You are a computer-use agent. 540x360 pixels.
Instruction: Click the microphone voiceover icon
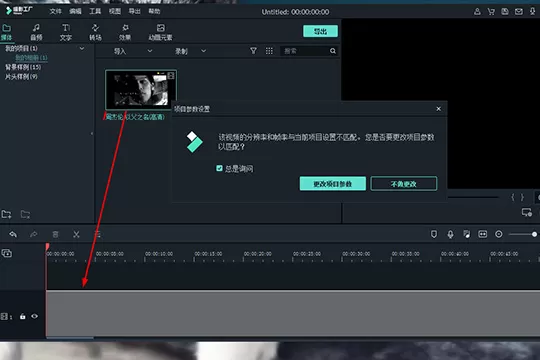[x=450, y=234]
